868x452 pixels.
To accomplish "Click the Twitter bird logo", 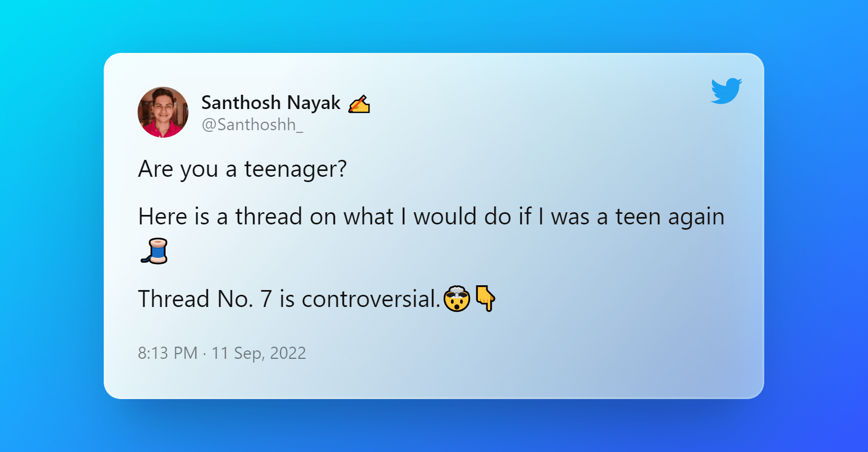I will pos(726,91).
